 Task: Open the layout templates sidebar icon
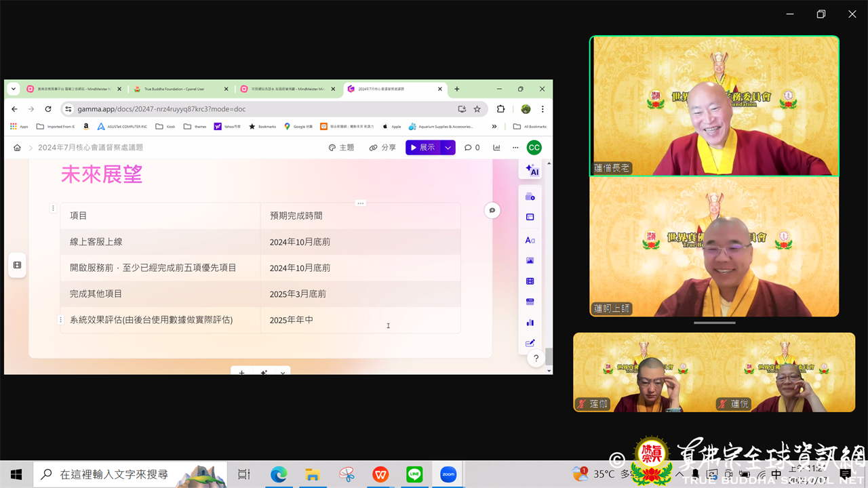point(530,218)
